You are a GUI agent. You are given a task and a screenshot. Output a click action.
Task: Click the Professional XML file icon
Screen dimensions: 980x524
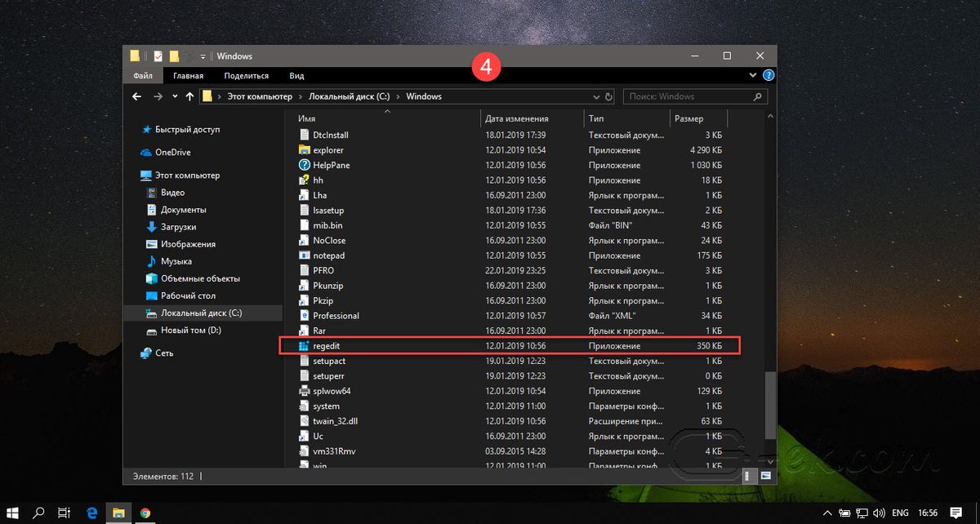[x=305, y=316]
